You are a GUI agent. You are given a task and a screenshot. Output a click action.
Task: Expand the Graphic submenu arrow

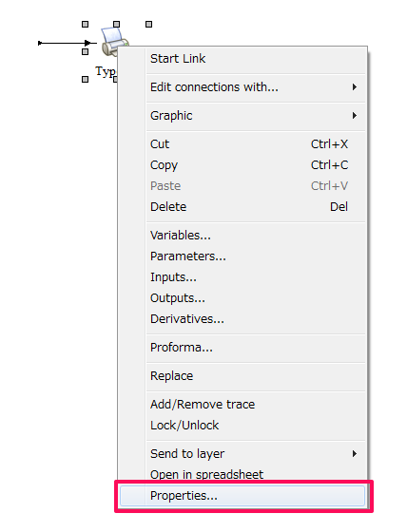coord(355,116)
